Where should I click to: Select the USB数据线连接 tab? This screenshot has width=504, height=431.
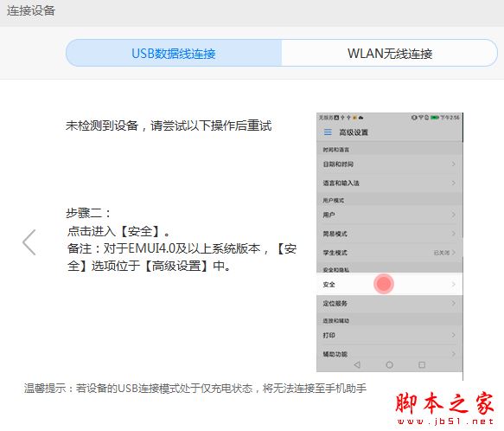(x=174, y=53)
